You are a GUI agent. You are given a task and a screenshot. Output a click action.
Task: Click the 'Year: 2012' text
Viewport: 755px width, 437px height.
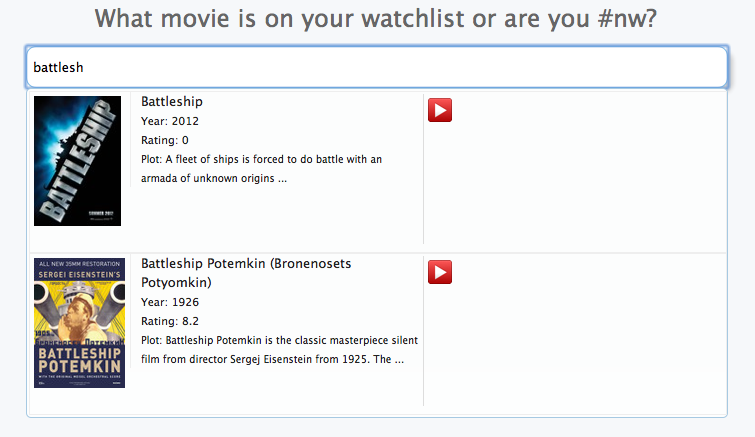tap(170, 121)
